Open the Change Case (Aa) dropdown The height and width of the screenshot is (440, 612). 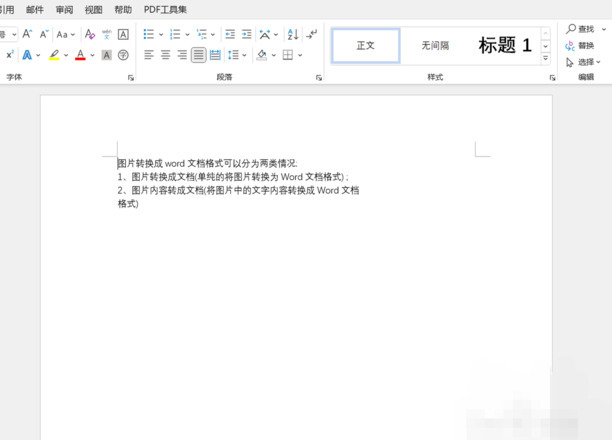(65, 35)
